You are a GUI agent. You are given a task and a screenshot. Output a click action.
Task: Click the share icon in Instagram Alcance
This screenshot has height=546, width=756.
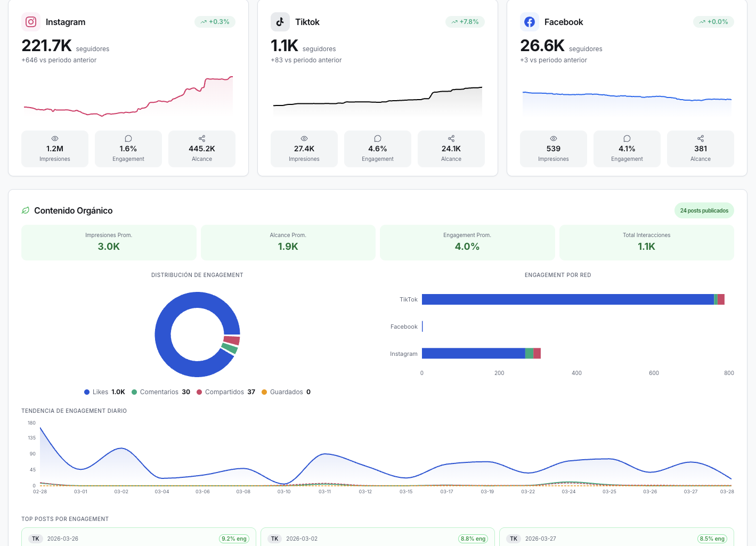(x=202, y=138)
